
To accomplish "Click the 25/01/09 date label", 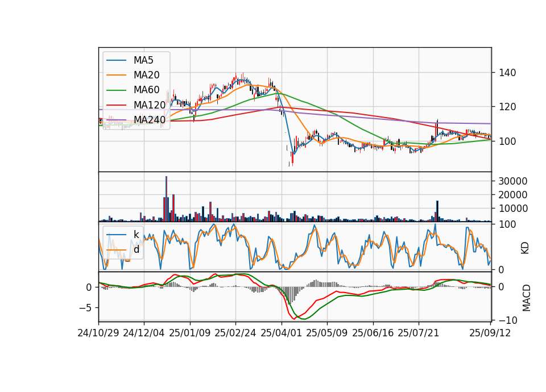I will 190,333.
